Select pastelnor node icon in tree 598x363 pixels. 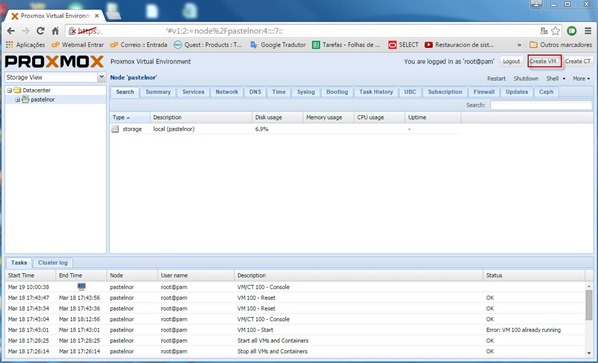pyautogui.click(x=25, y=100)
